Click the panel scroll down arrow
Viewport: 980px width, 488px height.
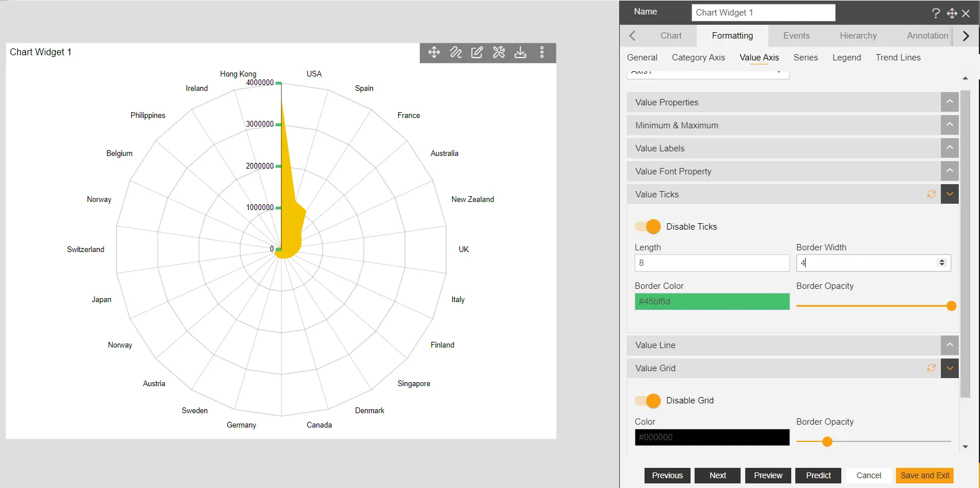point(966,447)
